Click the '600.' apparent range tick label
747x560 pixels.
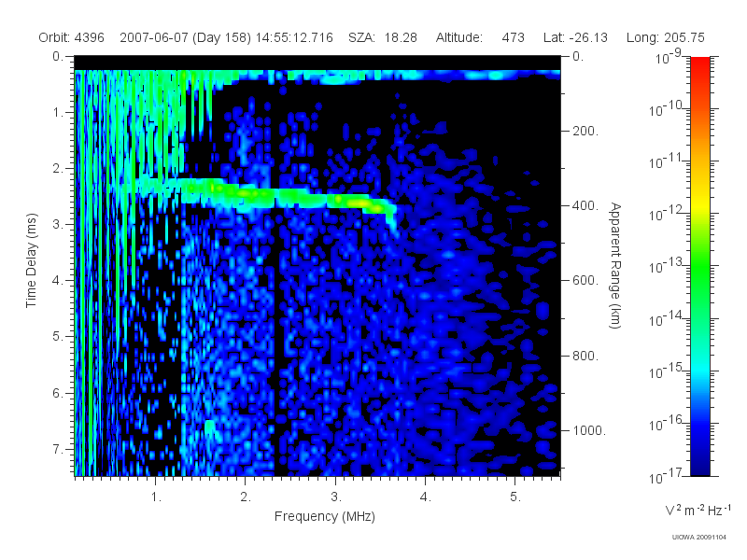click(x=585, y=281)
